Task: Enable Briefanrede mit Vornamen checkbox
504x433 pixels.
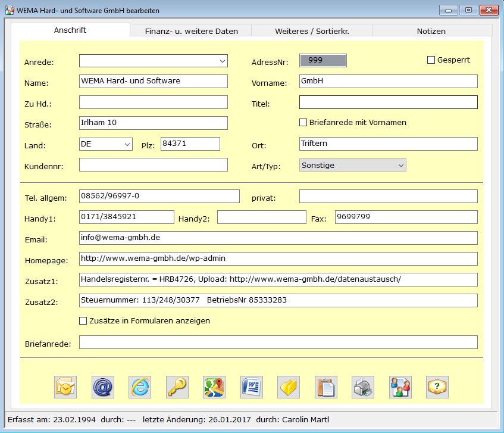Action: tap(303, 123)
